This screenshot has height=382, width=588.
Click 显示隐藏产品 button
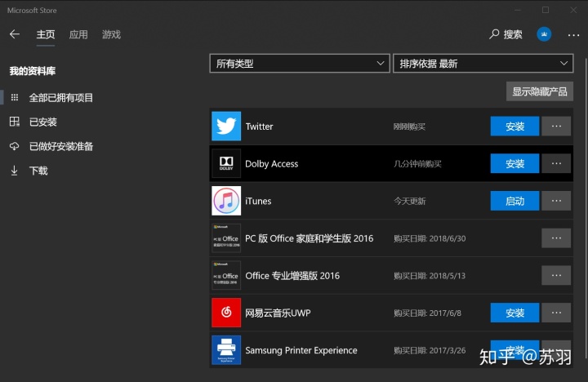click(x=540, y=91)
